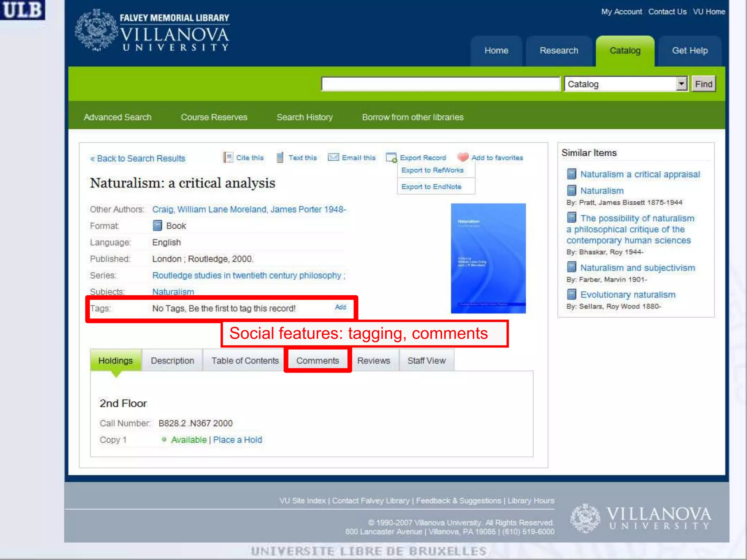The width and height of the screenshot is (747, 560).
Task: Click the Cite this document icon
Action: [x=228, y=157]
